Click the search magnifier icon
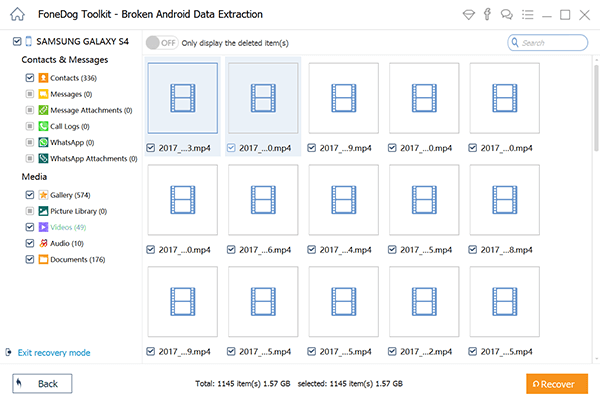This screenshot has height=402, width=600. [515, 42]
